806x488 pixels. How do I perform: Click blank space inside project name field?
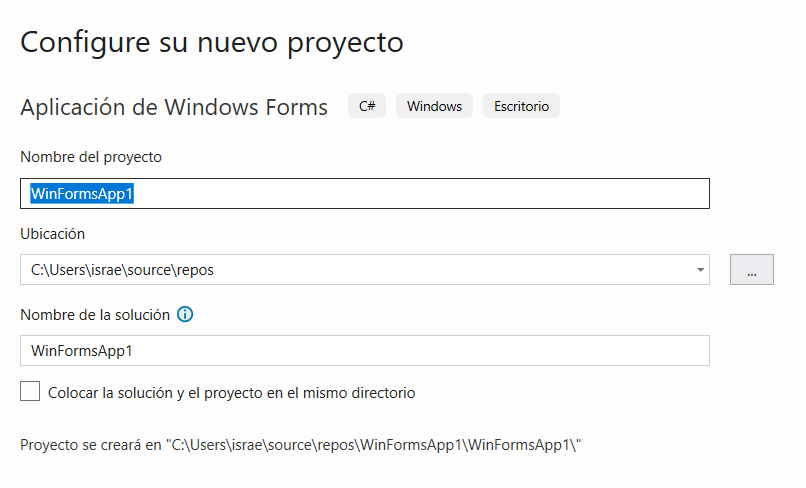(420, 194)
